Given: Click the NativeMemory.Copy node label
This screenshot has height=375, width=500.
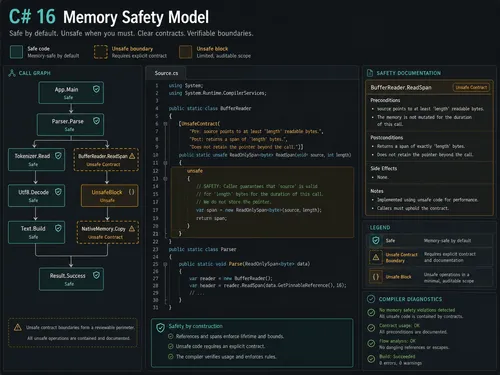Looking at the screenshot, I should tap(103, 229).
